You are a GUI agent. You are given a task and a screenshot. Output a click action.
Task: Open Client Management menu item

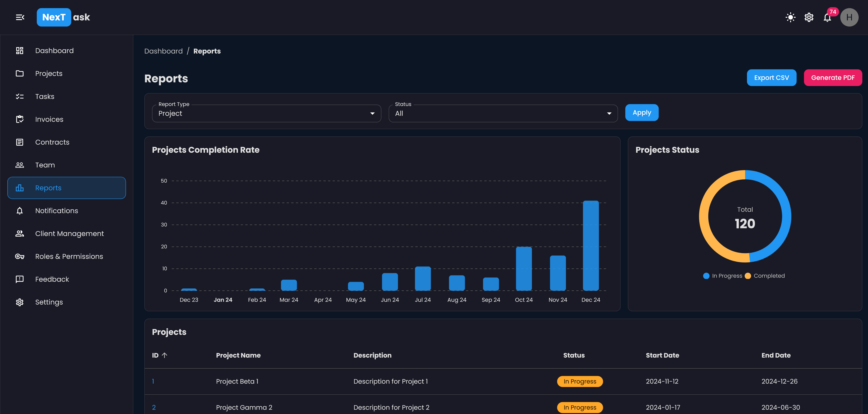pos(69,234)
